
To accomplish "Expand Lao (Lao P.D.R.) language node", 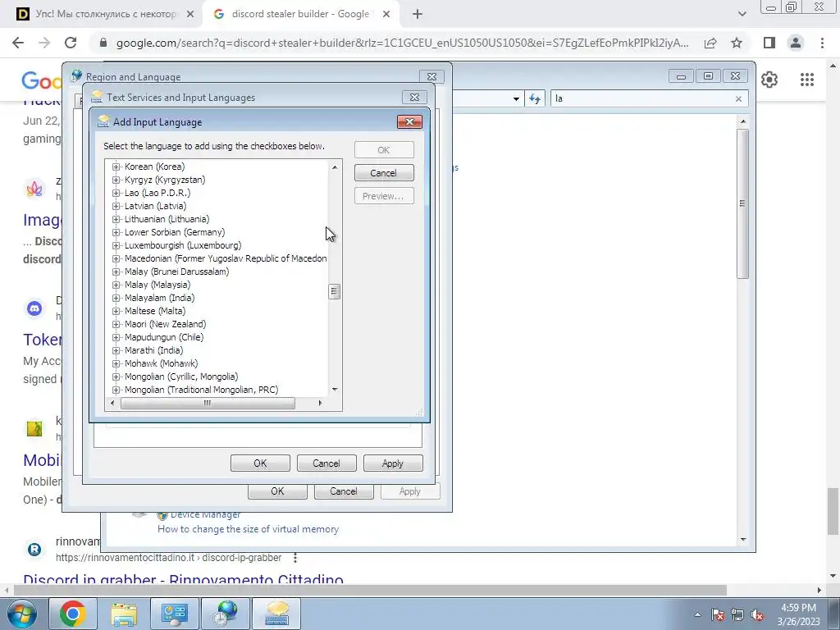I will tap(116, 193).
